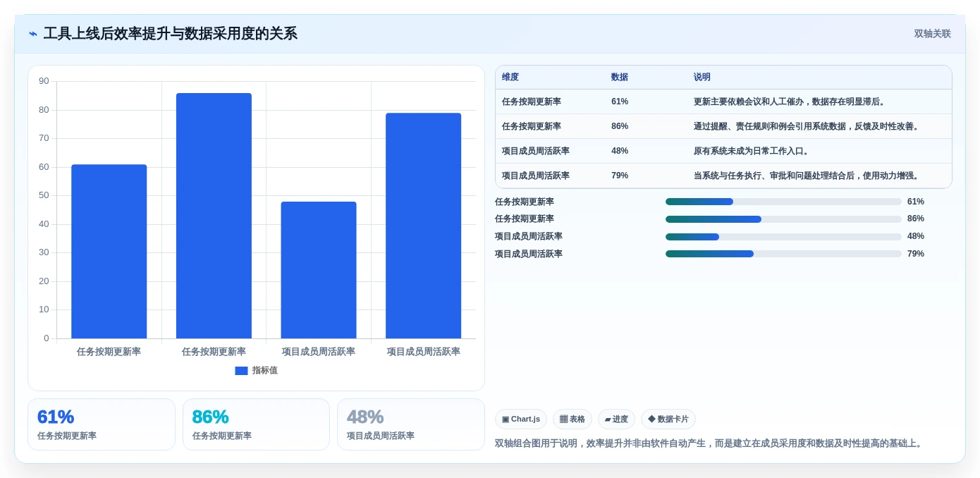
Task: Select the 48% cell in the table
Action: click(620, 151)
